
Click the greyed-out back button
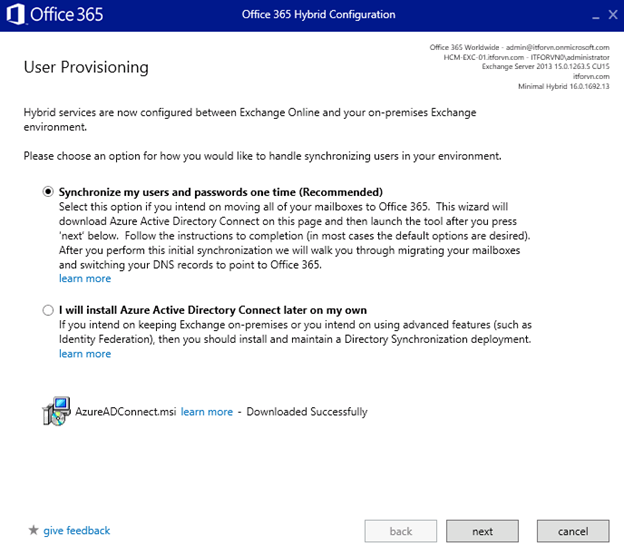[x=400, y=530]
